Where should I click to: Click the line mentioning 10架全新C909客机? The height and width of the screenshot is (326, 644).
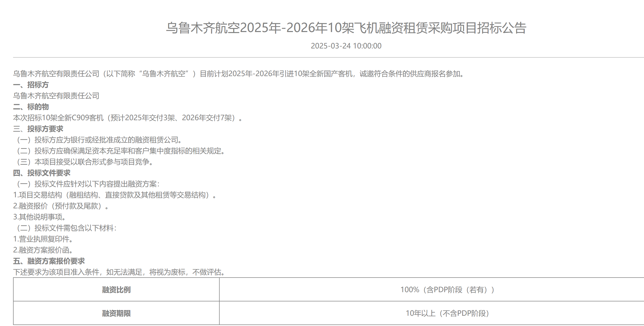[128, 118]
